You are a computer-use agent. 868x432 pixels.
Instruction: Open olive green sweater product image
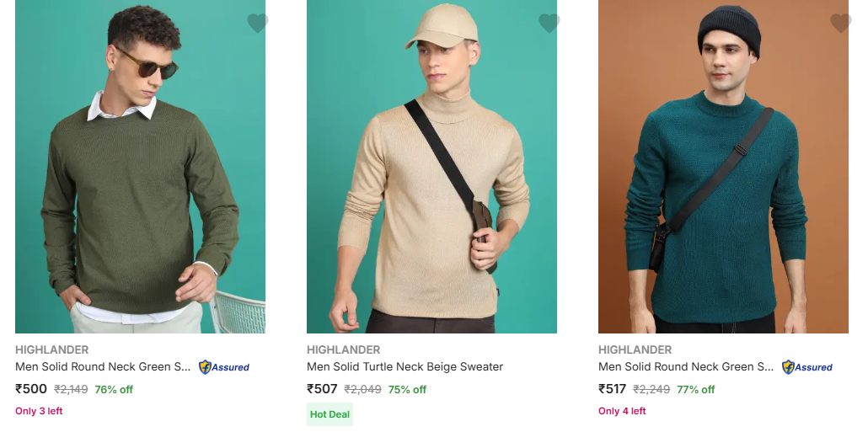[x=140, y=168]
